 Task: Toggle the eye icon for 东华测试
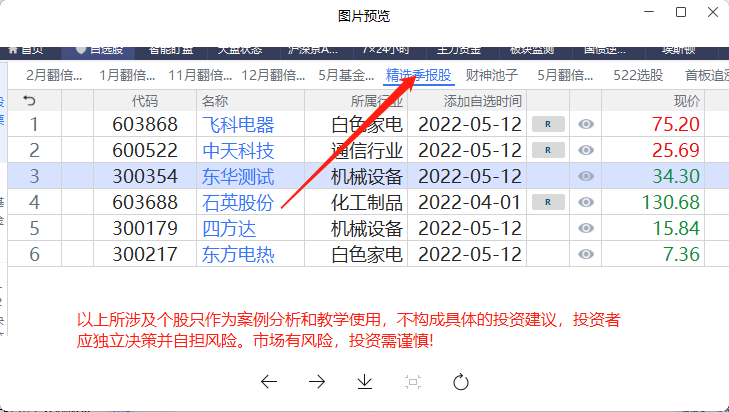pyautogui.click(x=586, y=176)
